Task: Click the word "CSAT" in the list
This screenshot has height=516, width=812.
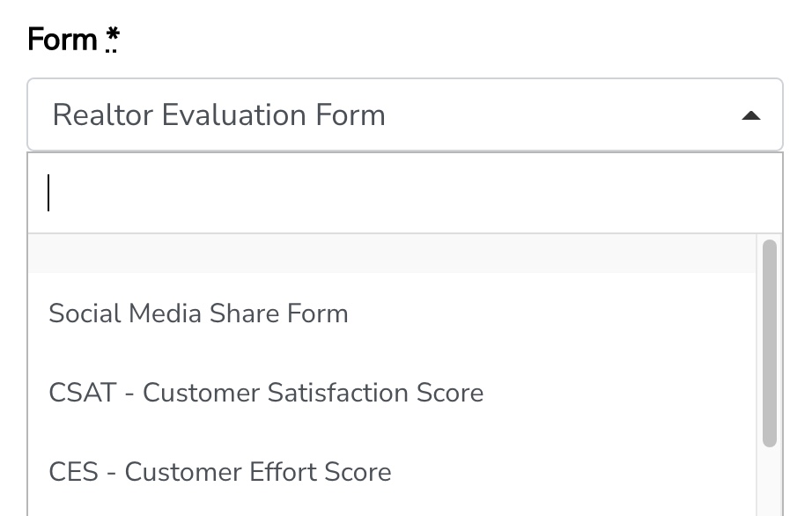Action: (x=83, y=392)
